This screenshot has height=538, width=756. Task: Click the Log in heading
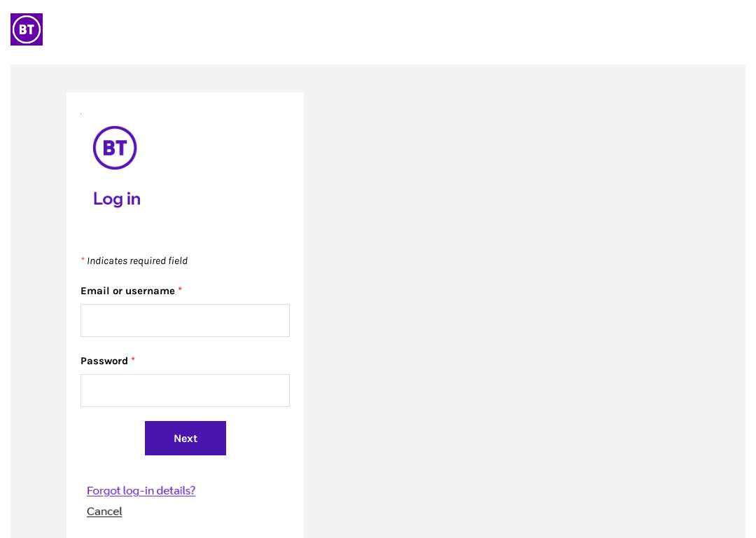pyautogui.click(x=117, y=199)
